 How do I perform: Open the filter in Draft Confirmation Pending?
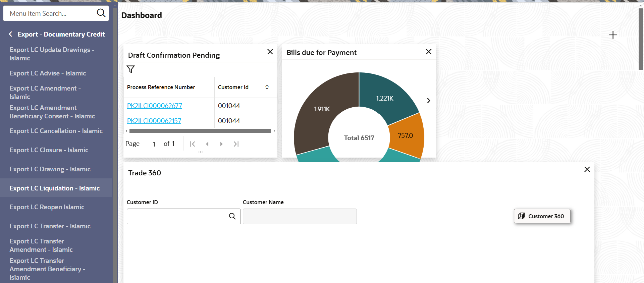tap(131, 69)
